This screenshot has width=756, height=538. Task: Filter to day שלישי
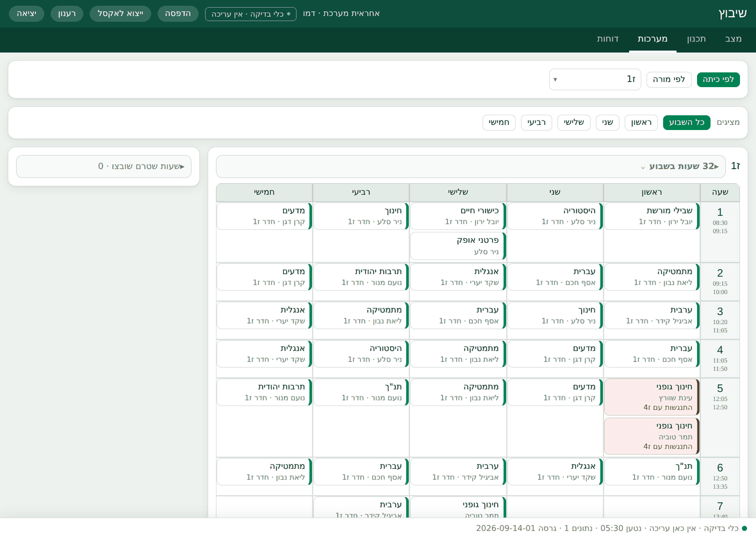point(574,122)
